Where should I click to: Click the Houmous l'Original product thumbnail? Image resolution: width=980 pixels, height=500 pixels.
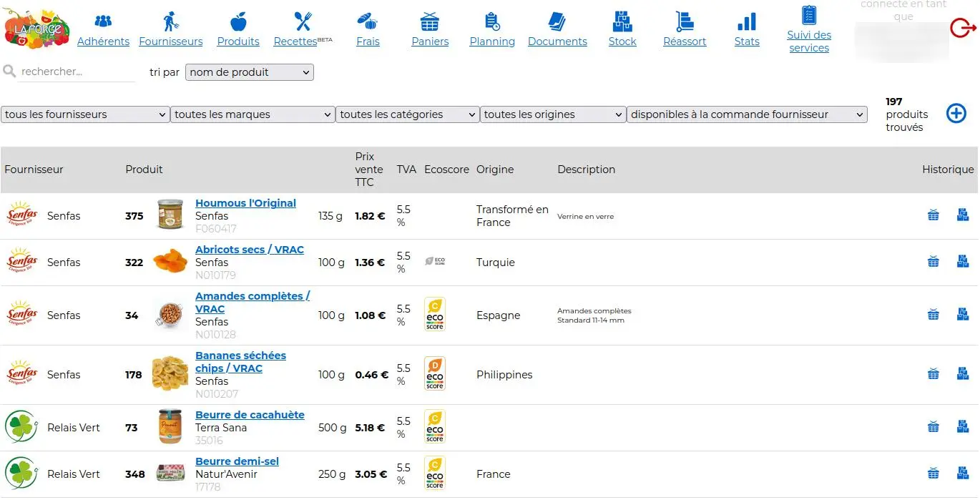tap(170, 215)
